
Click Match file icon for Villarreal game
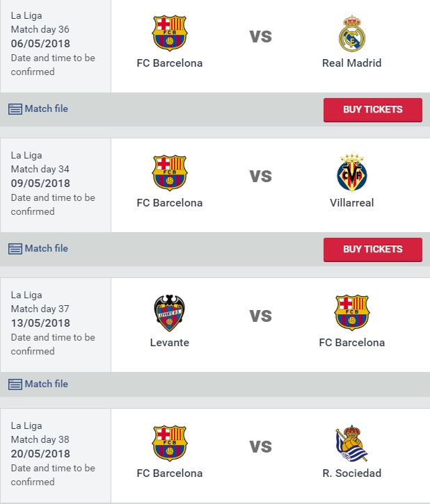click(15, 249)
